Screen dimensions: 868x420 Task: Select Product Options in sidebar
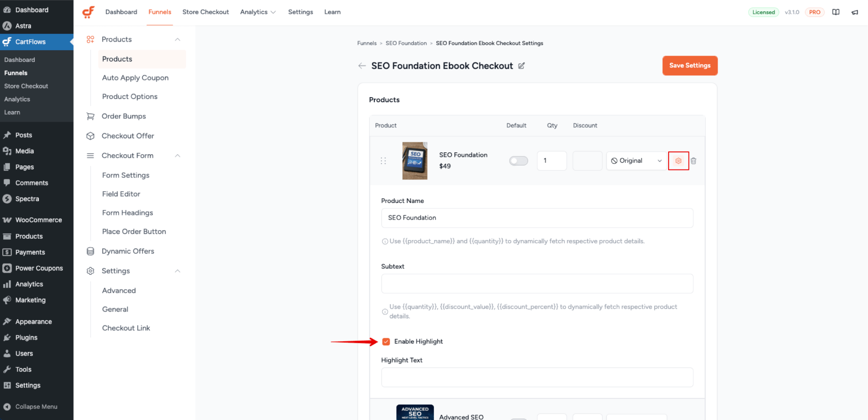(x=130, y=97)
